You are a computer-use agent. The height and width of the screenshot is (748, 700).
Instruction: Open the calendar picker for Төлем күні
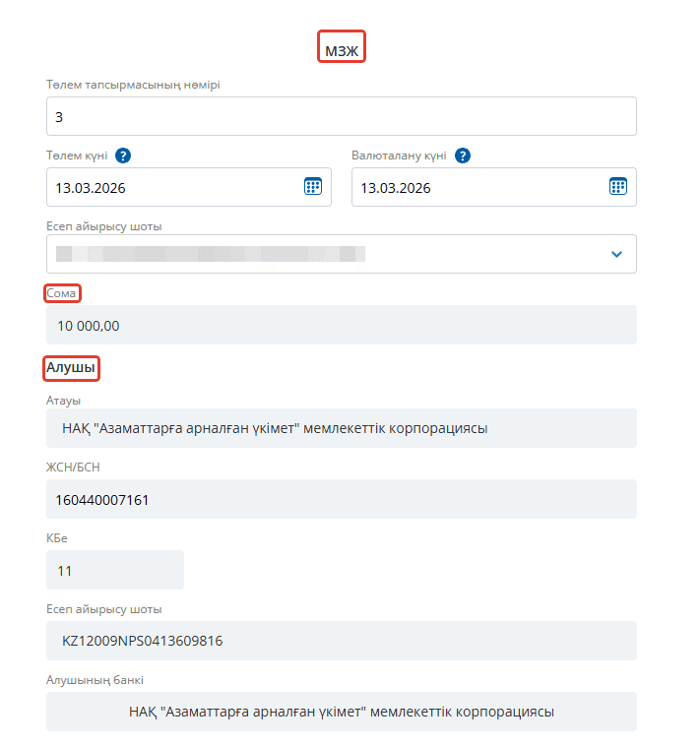[312, 187]
